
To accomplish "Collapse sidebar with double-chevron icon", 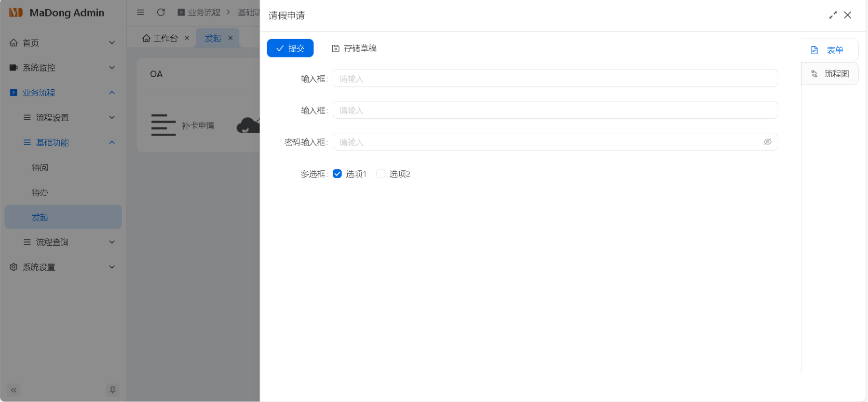I will point(14,390).
